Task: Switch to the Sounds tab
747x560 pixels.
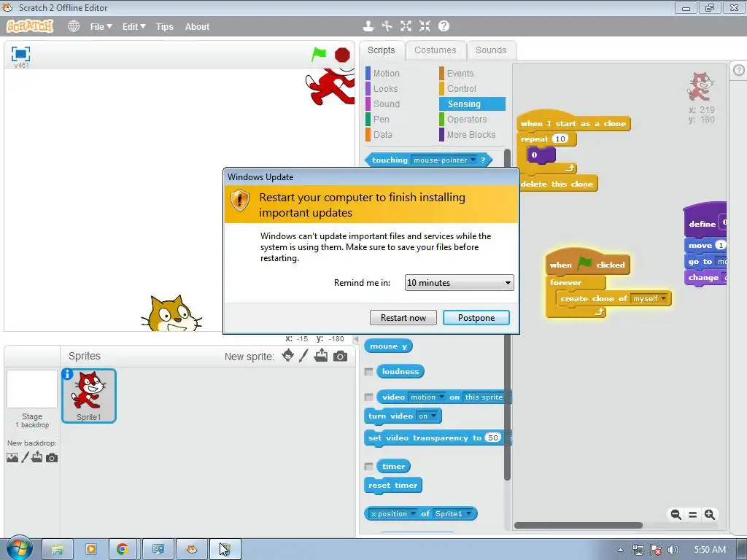Action: point(491,50)
